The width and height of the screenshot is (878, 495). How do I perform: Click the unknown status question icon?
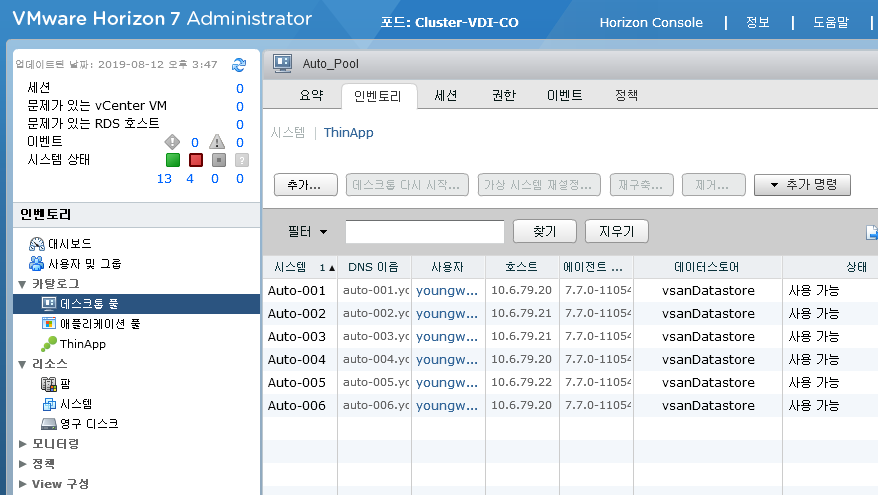click(x=242, y=160)
